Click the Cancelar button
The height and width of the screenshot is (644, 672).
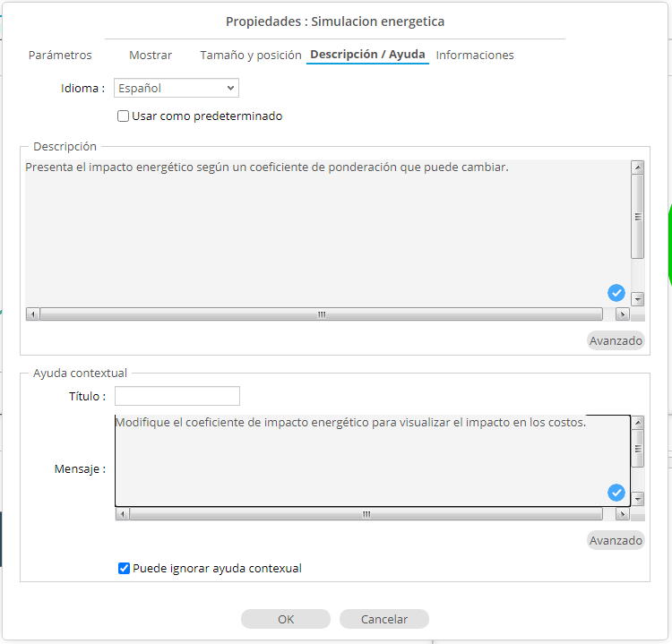(x=384, y=619)
